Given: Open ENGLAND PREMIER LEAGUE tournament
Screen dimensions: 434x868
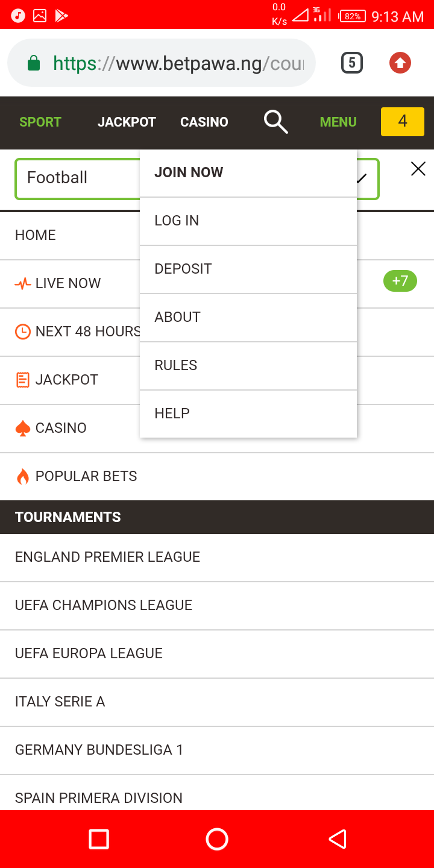Looking at the screenshot, I should pos(107,556).
